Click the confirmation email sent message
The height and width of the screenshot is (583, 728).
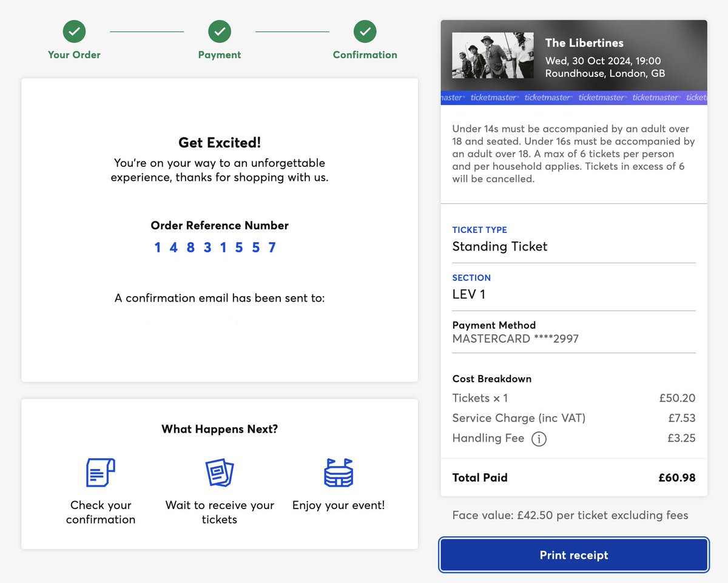[220, 298]
